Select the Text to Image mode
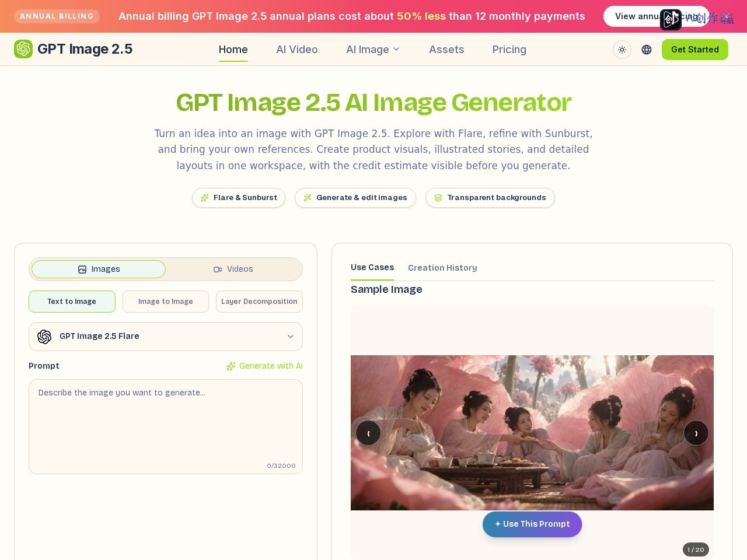The image size is (747, 560). click(x=72, y=302)
